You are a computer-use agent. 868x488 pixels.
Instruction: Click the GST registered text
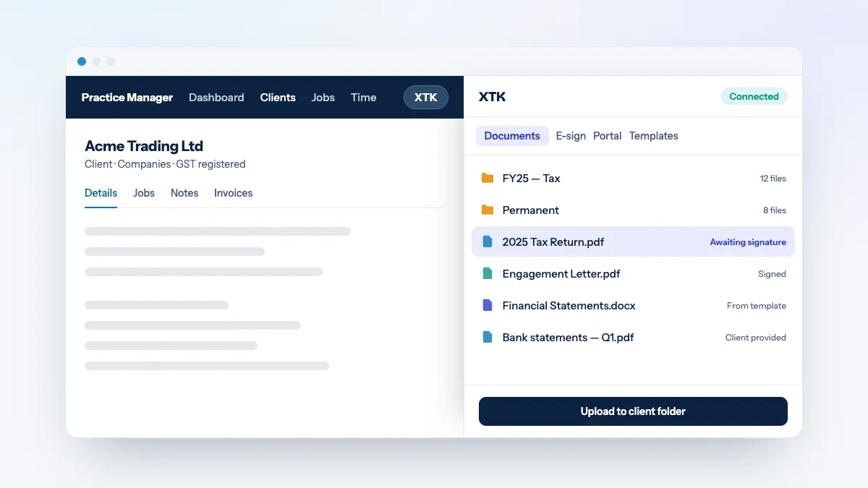210,164
